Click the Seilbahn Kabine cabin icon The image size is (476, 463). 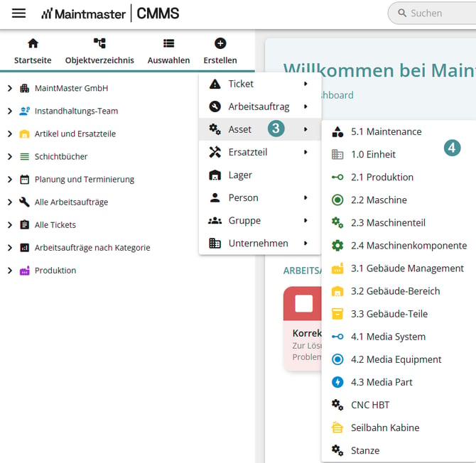coord(337,427)
